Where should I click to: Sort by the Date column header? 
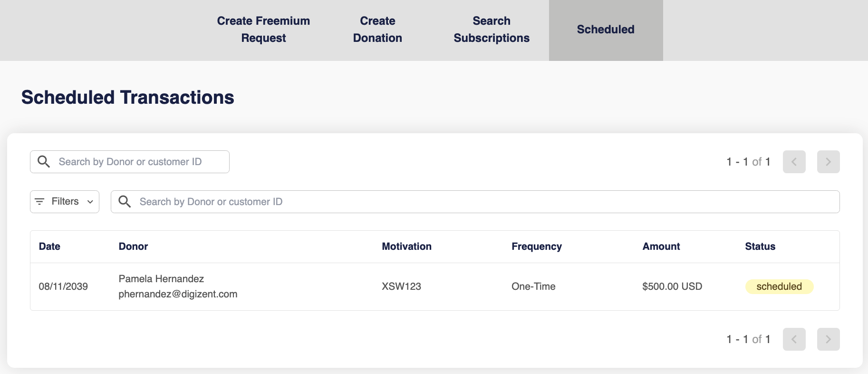tap(49, 246)
